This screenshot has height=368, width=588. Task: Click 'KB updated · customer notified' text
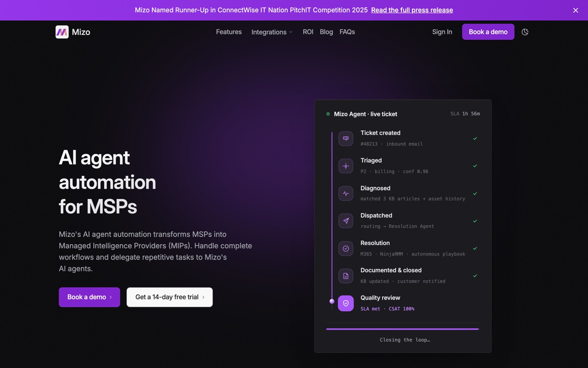[x=403, y=281]
